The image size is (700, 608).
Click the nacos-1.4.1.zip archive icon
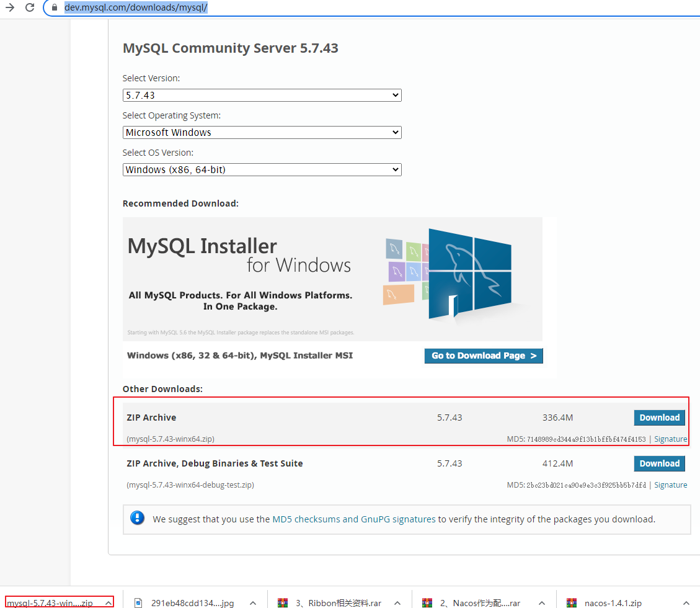click(572, 603)
